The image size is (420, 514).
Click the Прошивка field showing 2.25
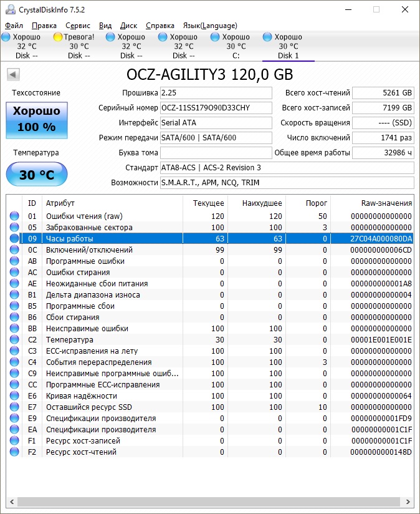pos(216,93)
